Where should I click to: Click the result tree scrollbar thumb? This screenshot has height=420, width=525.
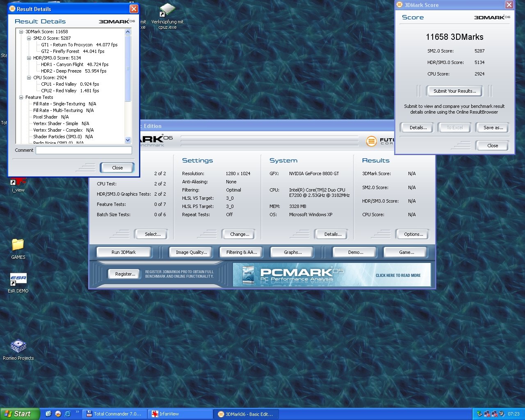click(x=128, y=68)
